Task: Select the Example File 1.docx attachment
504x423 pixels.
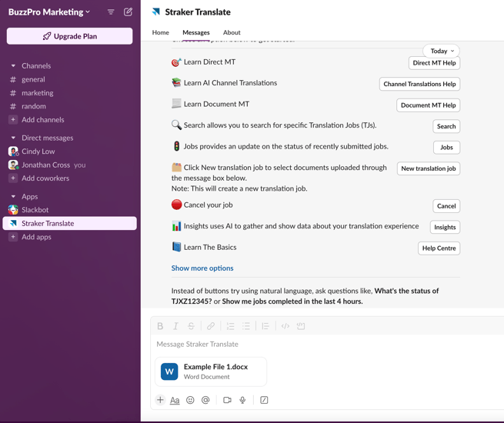Action: point(211,371)
